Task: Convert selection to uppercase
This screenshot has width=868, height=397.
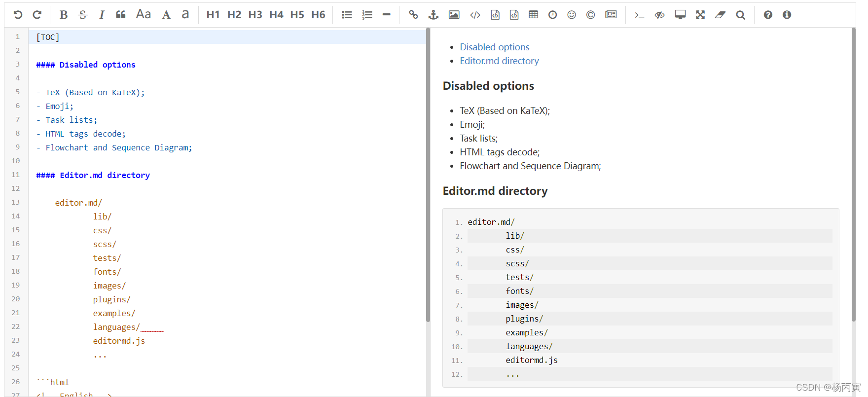Action: 166,15
